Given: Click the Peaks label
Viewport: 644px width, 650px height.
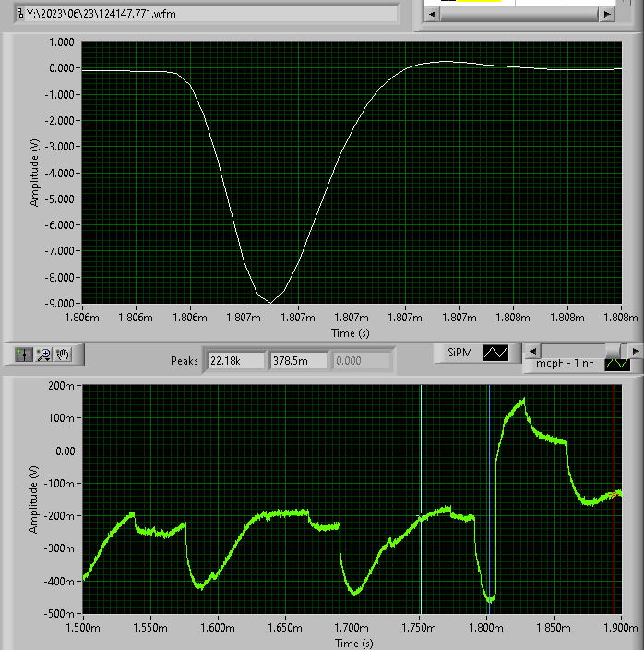Looking at the screenshot, I should [x=185, y=361].
